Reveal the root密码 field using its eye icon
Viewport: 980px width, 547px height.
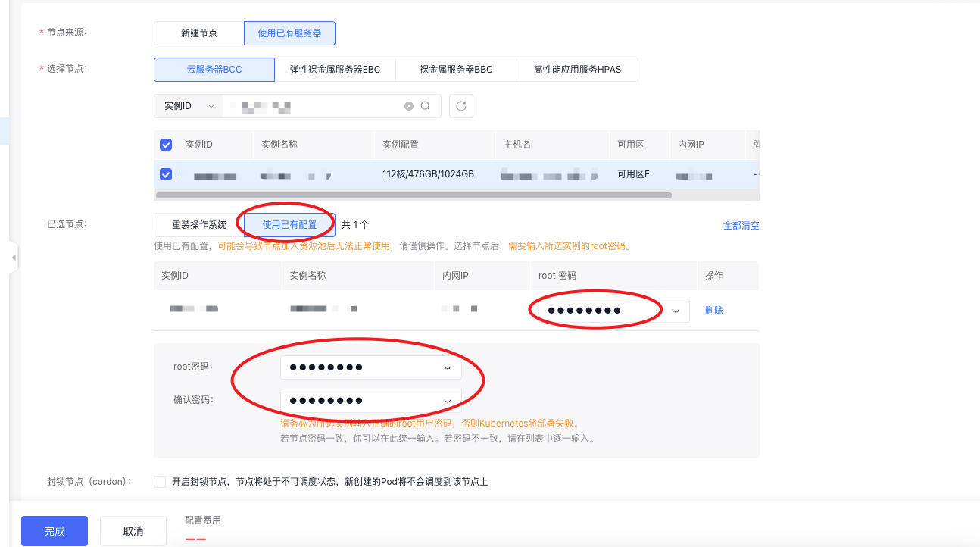point(447,368)
